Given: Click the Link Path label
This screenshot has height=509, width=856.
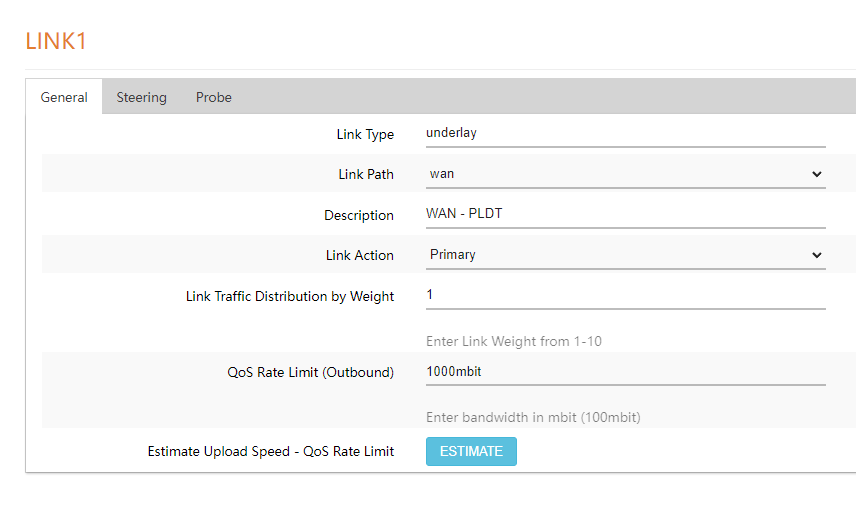Looking at the screenshot, I should pos(366,174).
